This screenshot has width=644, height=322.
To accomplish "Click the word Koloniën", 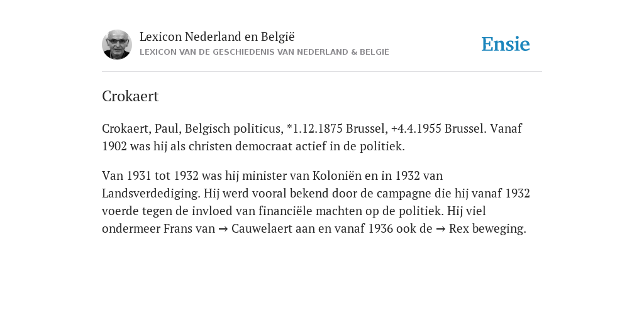I will [337, 176].
